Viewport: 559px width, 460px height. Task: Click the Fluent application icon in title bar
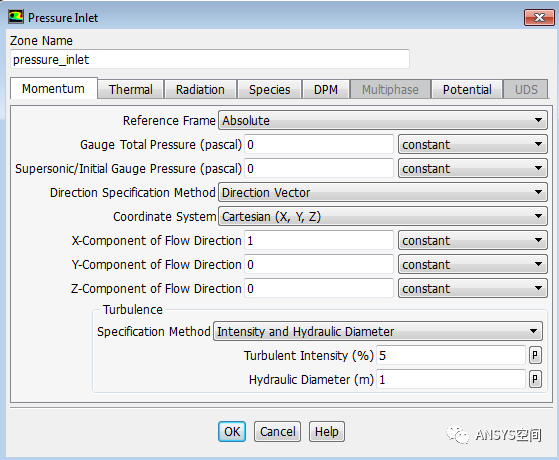(16, 17)
